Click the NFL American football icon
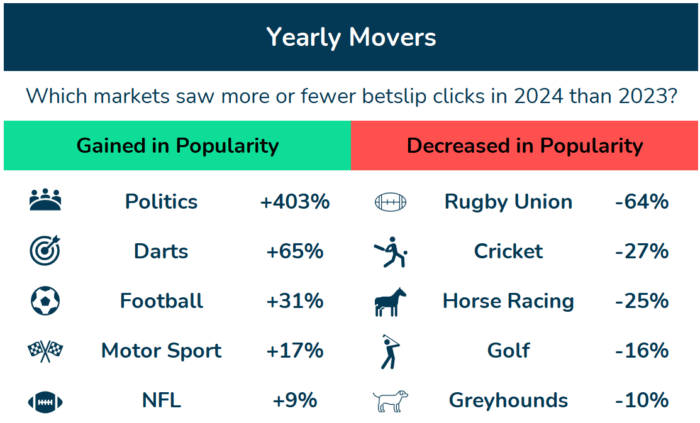The height and width of the screenshot is (423, 700). pyautogui.click(x=45, y=402)
